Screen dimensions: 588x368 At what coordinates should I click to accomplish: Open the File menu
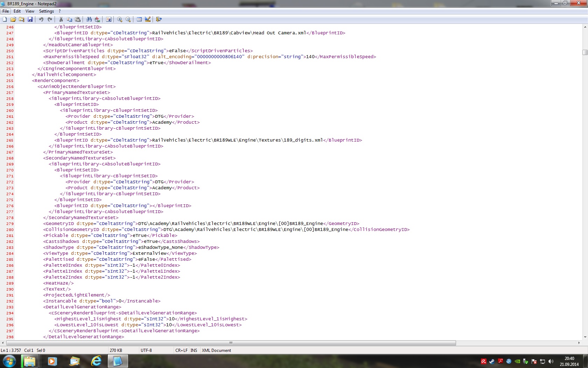pyautogui.click(x=6, y=11)
